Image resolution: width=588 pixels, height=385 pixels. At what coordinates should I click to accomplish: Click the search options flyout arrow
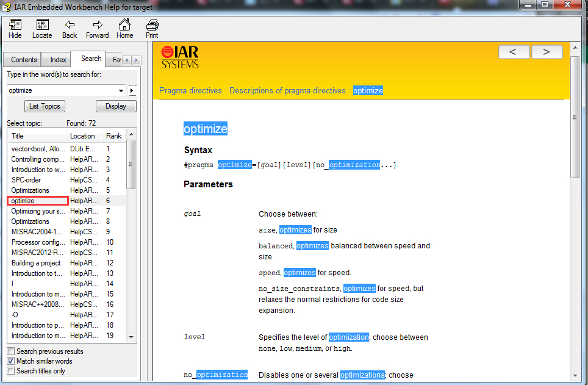tap(132, 91)
